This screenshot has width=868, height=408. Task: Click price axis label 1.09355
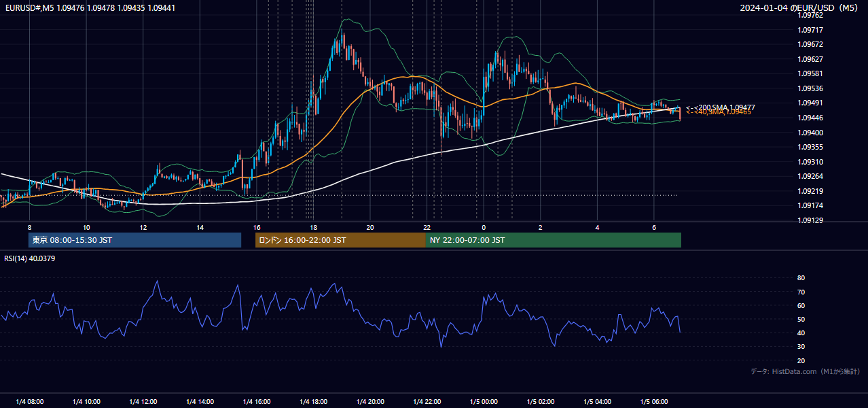pos(811,147)
